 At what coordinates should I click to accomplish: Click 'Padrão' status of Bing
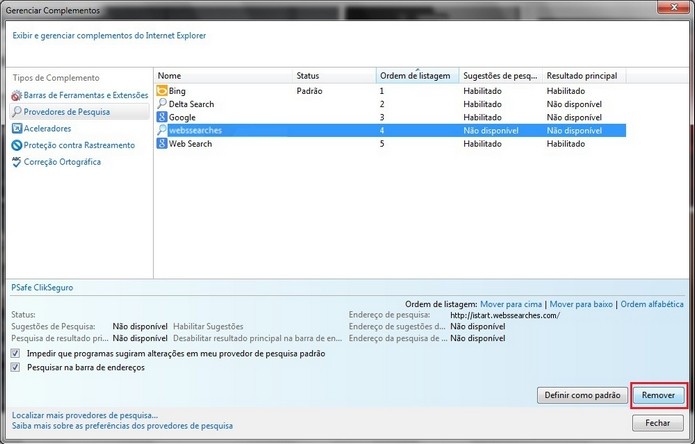click(x=309, y=91)
